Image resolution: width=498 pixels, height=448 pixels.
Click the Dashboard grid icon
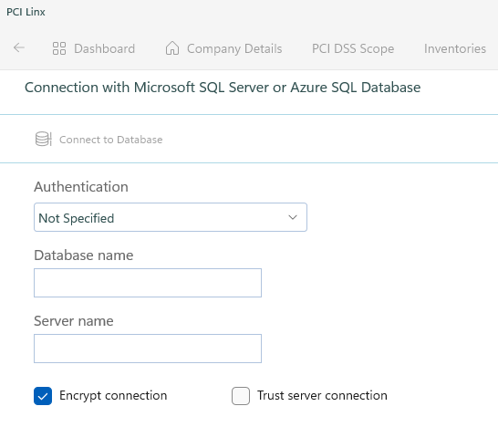coord(59,48)
